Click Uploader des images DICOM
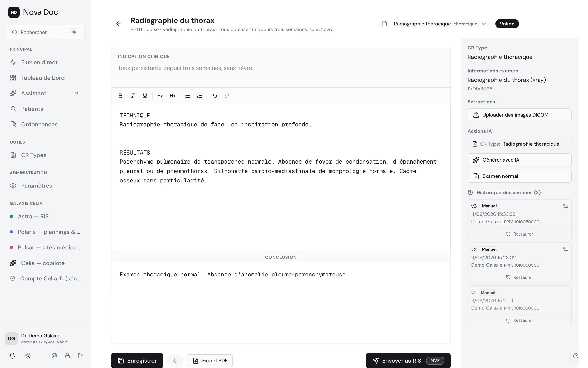 pyautogui.click(x=519, y=115)
